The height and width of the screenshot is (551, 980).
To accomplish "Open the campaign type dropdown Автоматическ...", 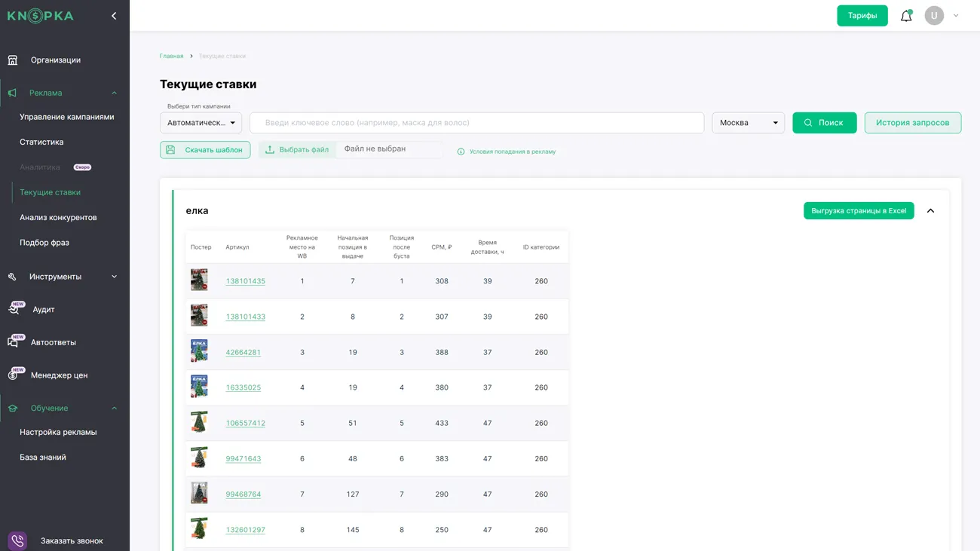I will tap(201, 123).
